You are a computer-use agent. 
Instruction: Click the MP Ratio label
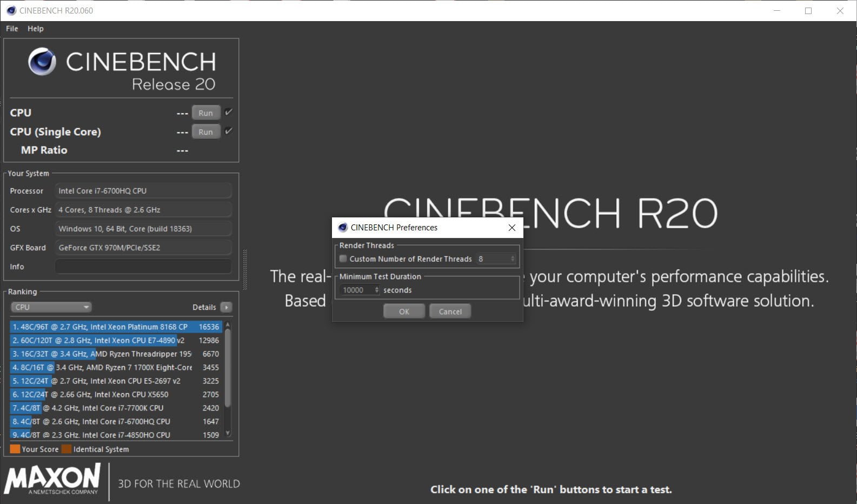coord(44,150)
